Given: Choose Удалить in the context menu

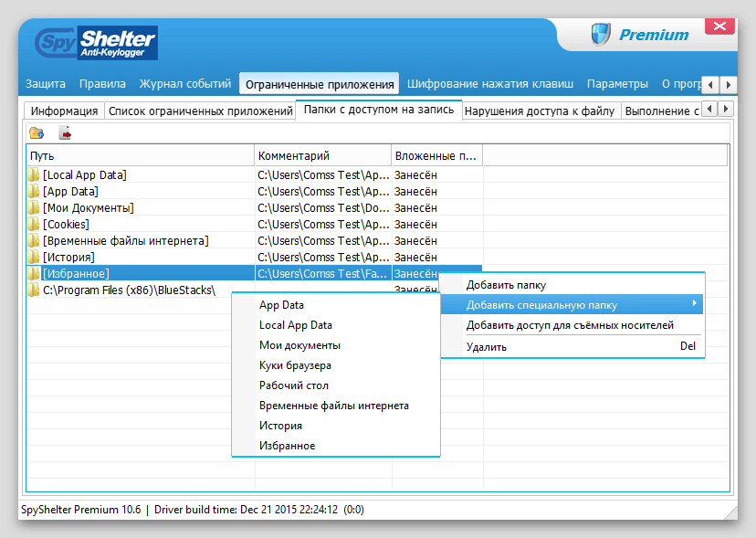Looking at the screenshot, I should coord(572,346).
